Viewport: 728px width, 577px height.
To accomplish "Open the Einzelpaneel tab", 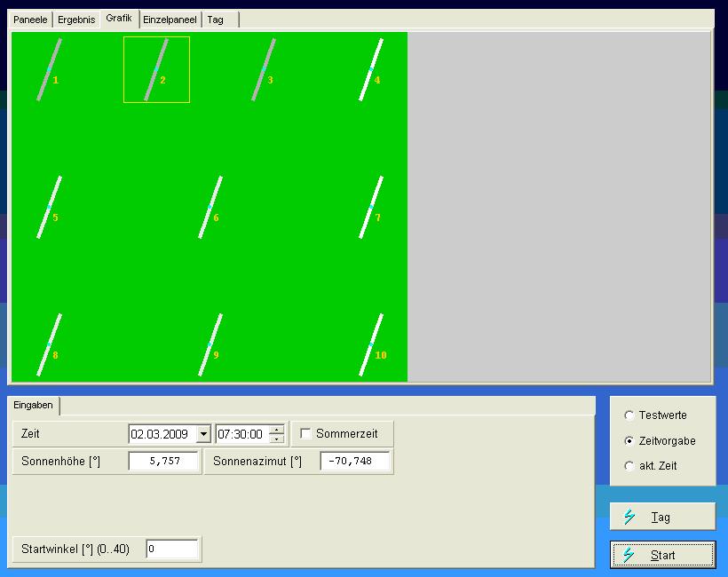I will coord(170,20).
